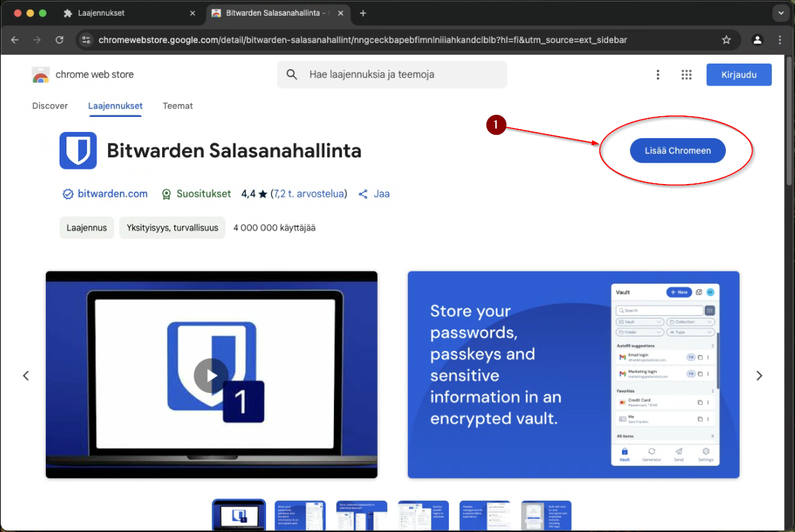Go back using the browser back arrow
This screenshot has height=532, width=795.
[14, 40]
